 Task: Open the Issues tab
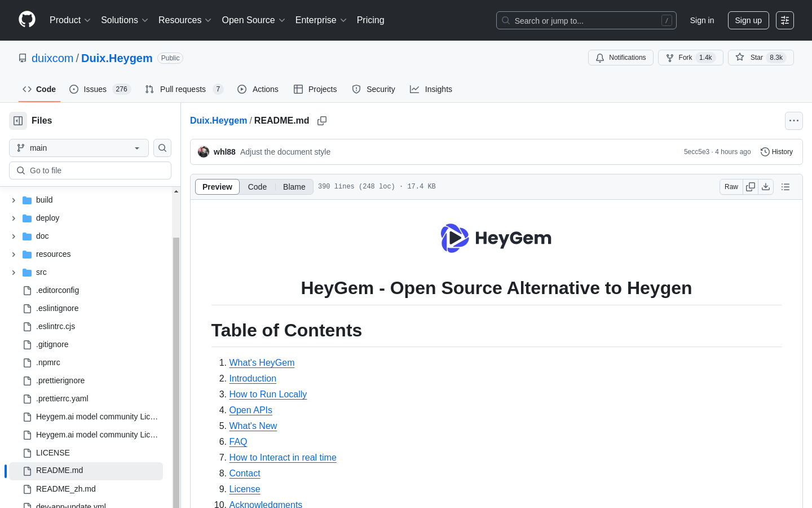coord(100,89)
